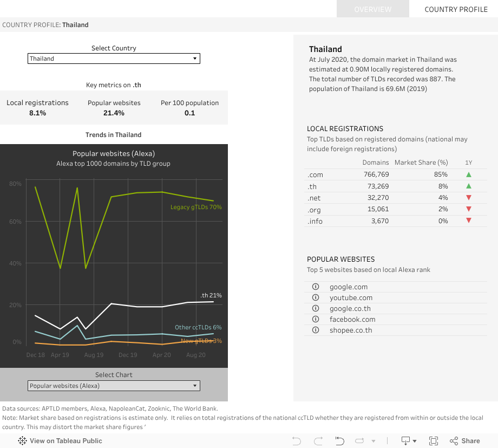Open the dropdown arrow next to Replay

[x=373, y=441]
